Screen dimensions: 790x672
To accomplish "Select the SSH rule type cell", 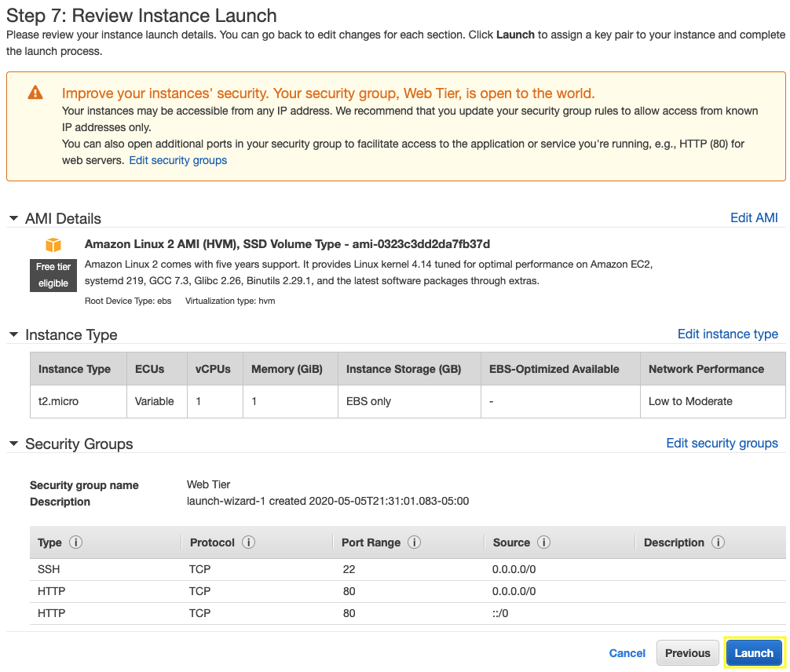I will tap(49, 569).
